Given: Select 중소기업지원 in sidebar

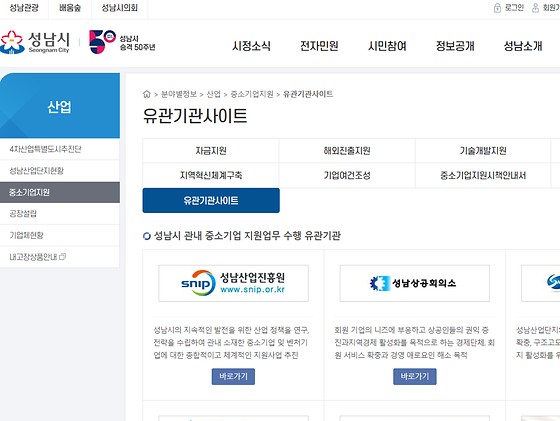Looking at the screenshot, I should coord(60,192).
